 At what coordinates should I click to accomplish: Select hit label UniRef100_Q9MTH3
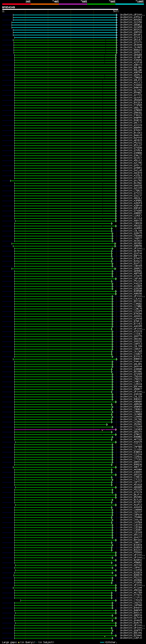[131, 32]
